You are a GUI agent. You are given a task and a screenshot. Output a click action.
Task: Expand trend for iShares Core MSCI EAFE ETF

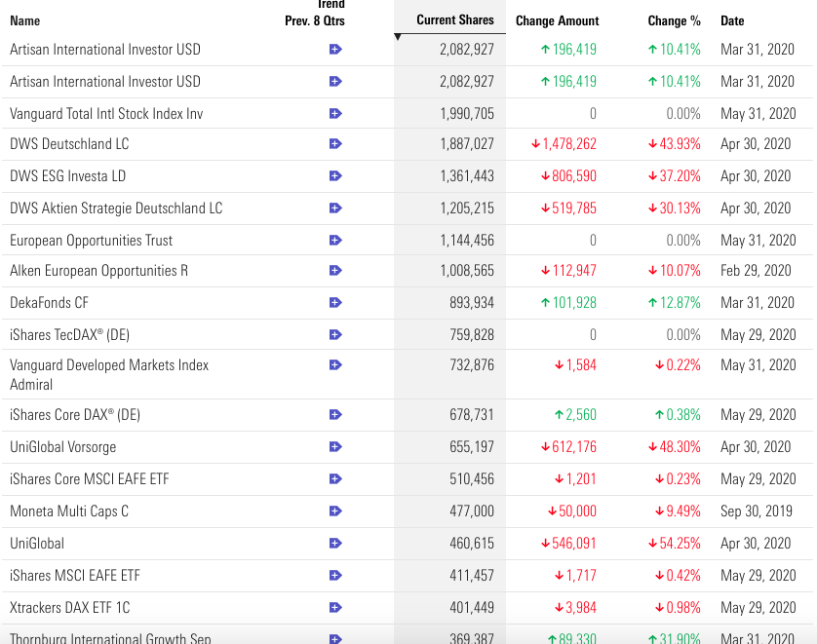point(335,479)
